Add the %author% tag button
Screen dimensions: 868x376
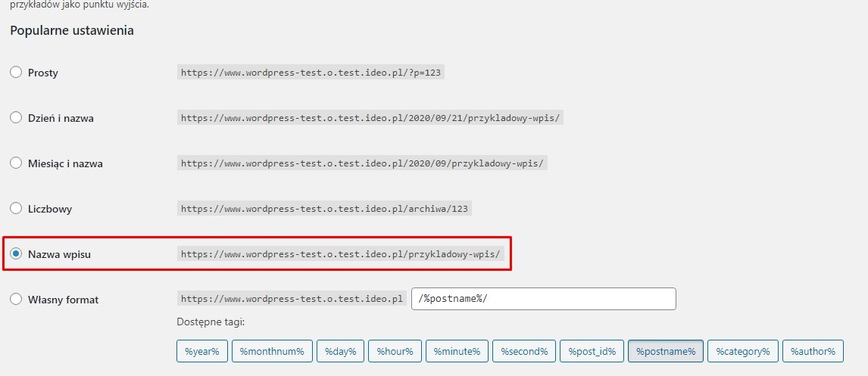coord(813,351)
